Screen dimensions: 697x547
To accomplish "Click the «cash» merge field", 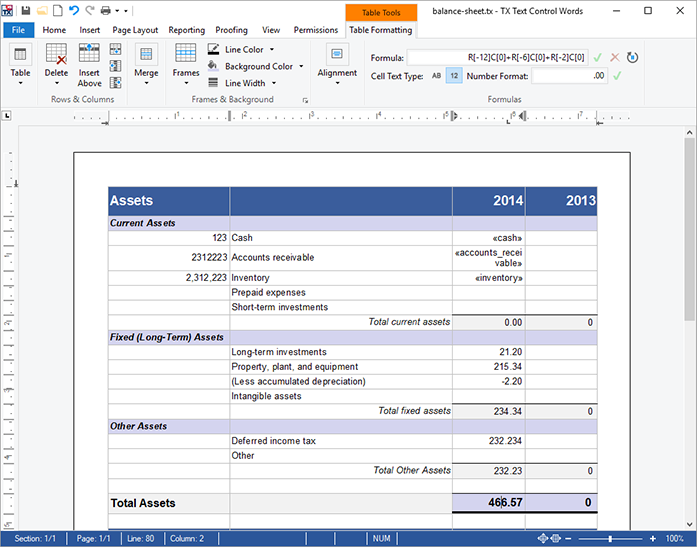I will point(507,238).
